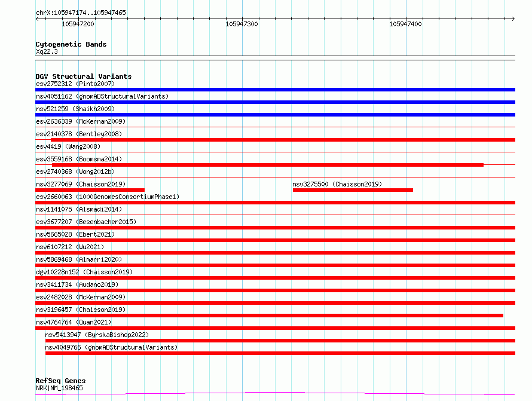Click the red bar under esv2482028
The height and width of the screenshot is (401, 532).
[275, 303]
